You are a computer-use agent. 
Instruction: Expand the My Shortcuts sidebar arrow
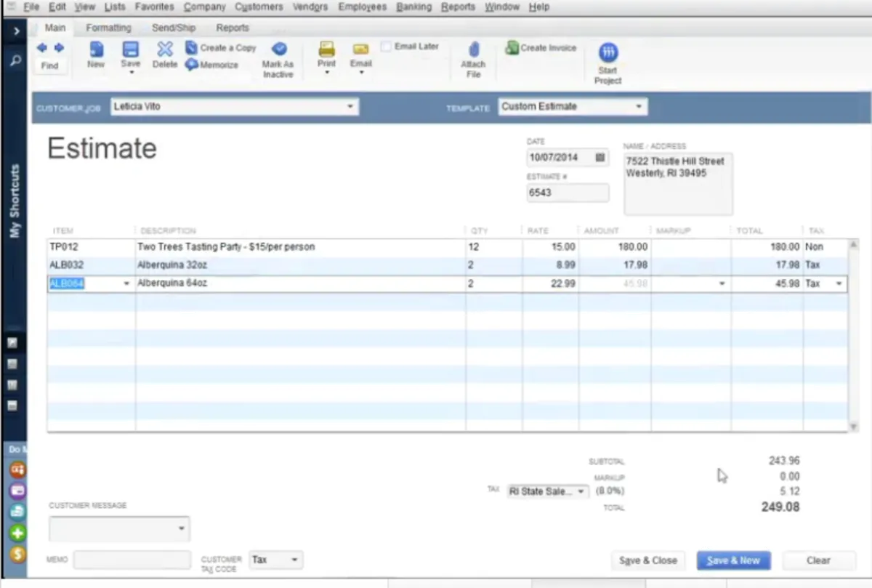(16, 32)
